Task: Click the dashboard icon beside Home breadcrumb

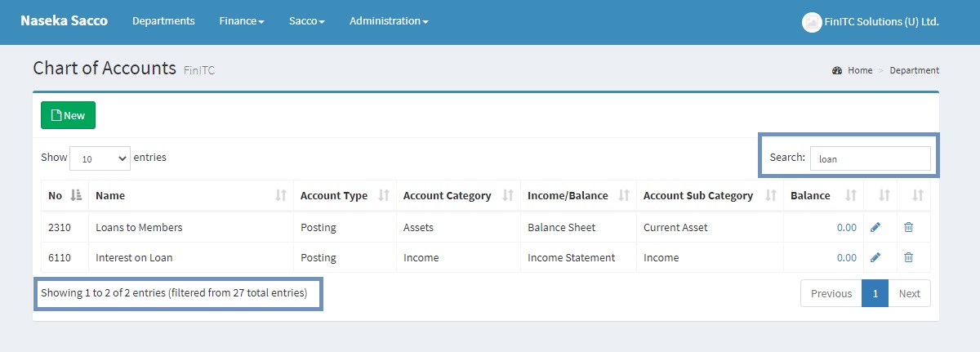Action: pos(837,70)
